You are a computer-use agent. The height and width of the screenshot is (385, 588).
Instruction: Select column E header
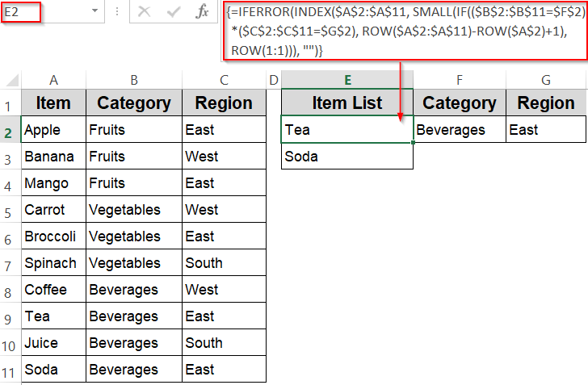tap(347, 80)
